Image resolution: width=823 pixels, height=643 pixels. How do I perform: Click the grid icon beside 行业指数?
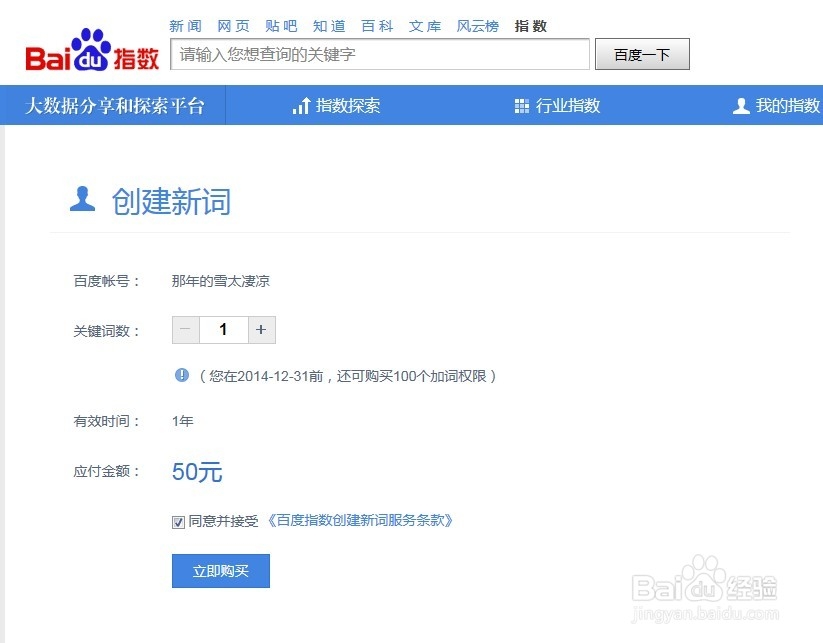pyautogui.click(x=522, y=106)
